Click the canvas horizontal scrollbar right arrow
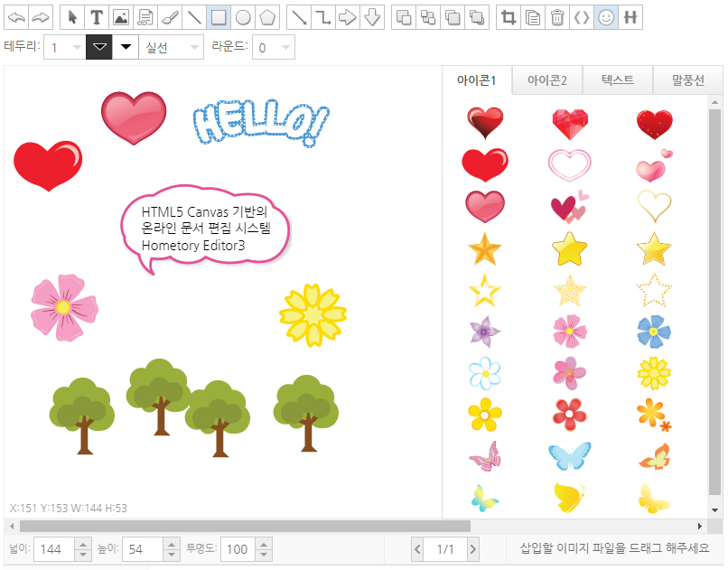 (700, 526)
